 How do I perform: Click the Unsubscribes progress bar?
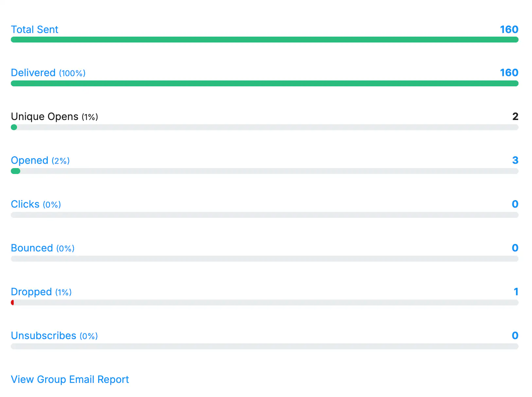[264, 346]
